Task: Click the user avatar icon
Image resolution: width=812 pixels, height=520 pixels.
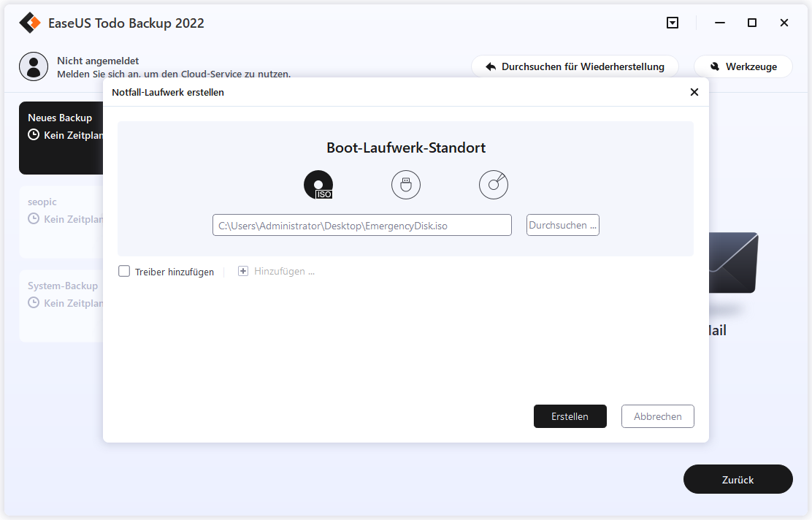Action: (34, 66)
